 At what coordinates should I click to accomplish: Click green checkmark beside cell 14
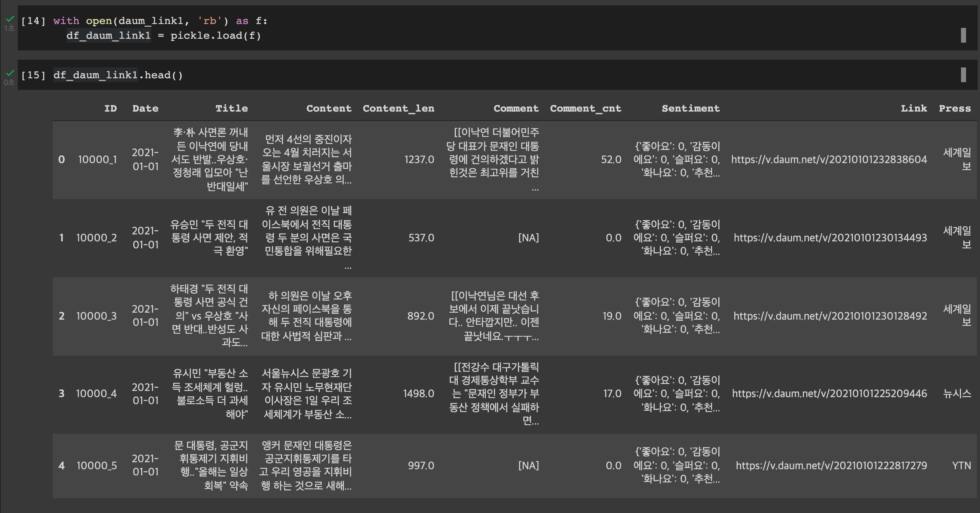[x=10, y=19]
